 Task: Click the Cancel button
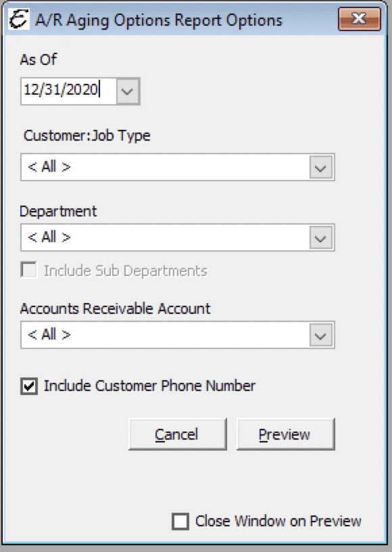click(178, 434)
